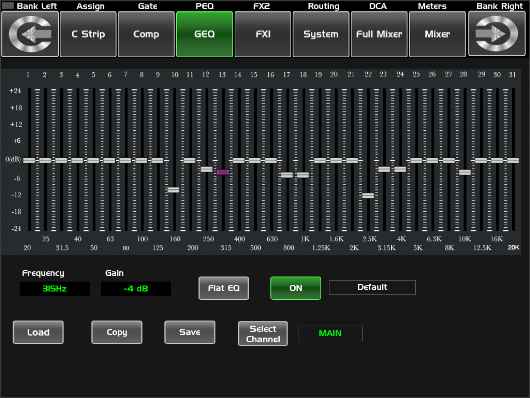
Task: Select the band 8 (100 Hz) fader
Action: tap(141, 160)
